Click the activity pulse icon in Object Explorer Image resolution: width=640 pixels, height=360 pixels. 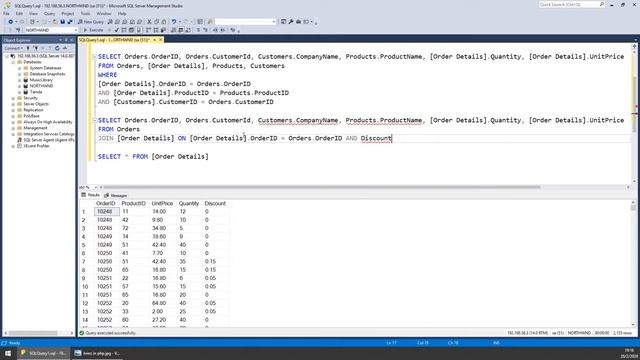tap(65, 48)
